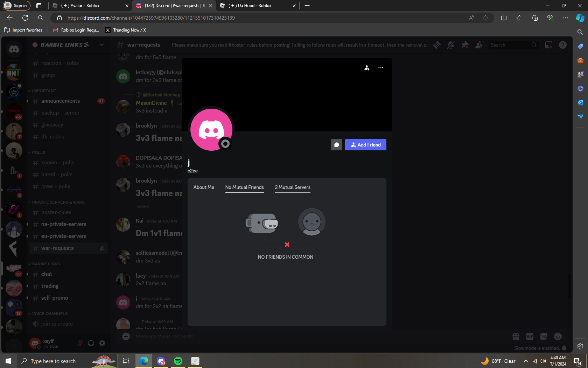Select the war-requests channel

click(x=68, y=248)
